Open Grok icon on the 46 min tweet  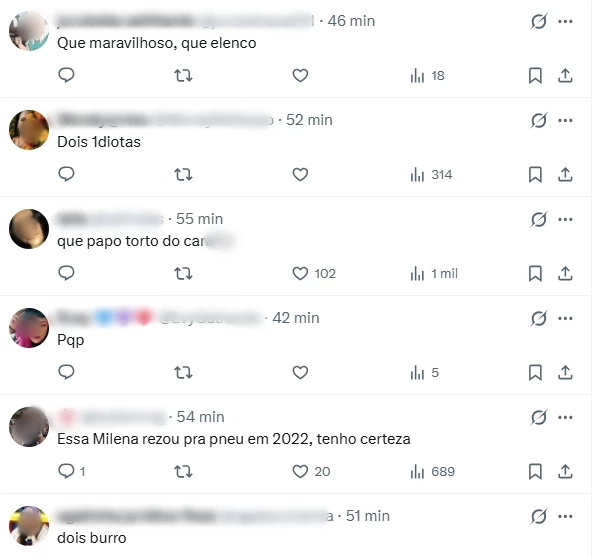click(538, 21)
